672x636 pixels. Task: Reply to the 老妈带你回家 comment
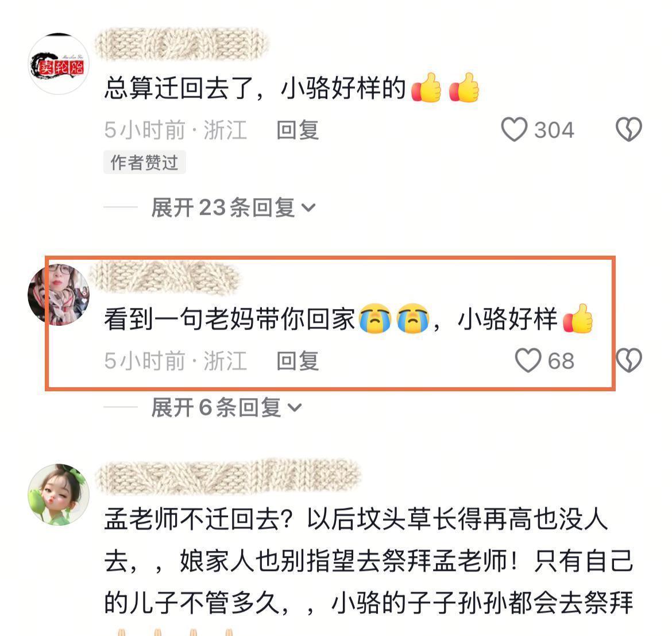click(298, 361)
